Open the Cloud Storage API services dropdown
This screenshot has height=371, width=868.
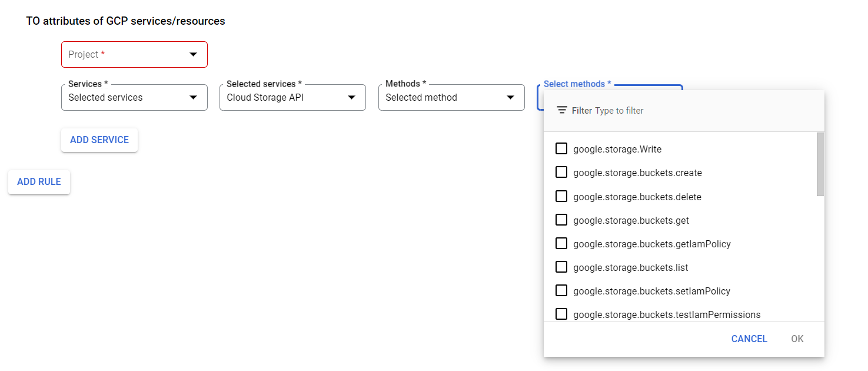[x=292, y=97]
